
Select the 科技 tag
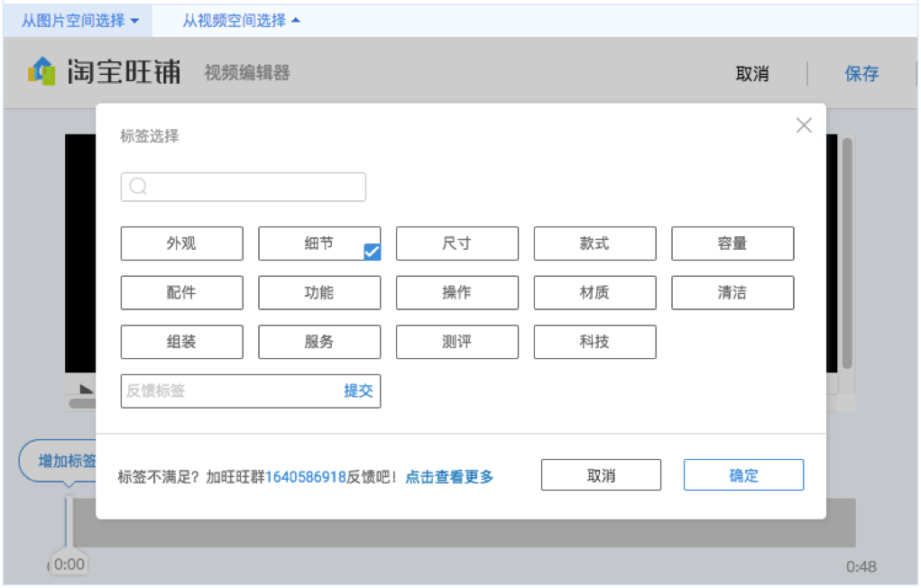(594, 342)
